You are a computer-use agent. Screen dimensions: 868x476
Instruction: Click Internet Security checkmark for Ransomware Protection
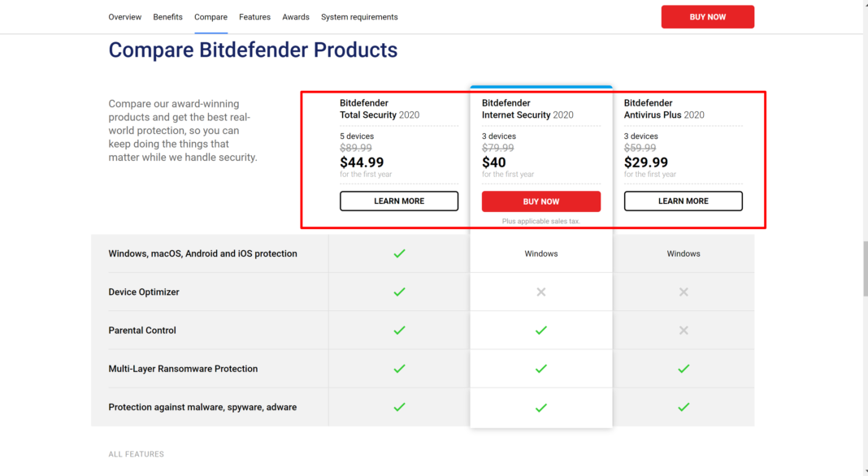coord(541,369)
